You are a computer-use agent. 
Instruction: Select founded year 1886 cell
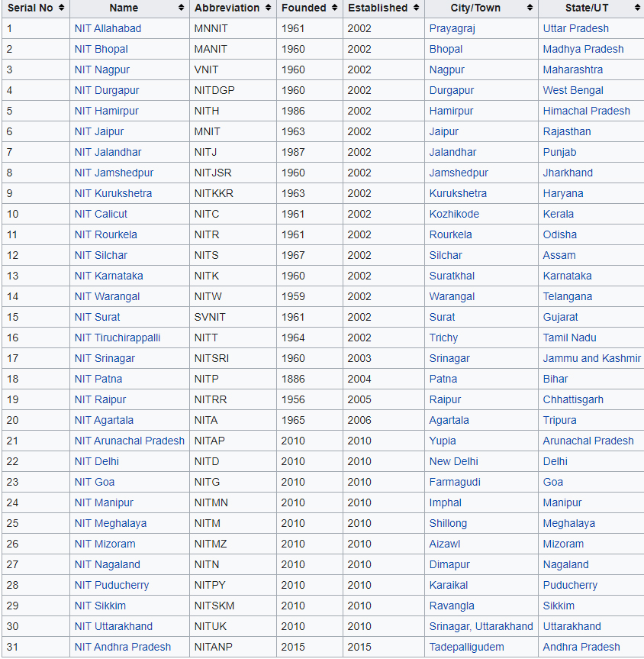pos(293,379)
